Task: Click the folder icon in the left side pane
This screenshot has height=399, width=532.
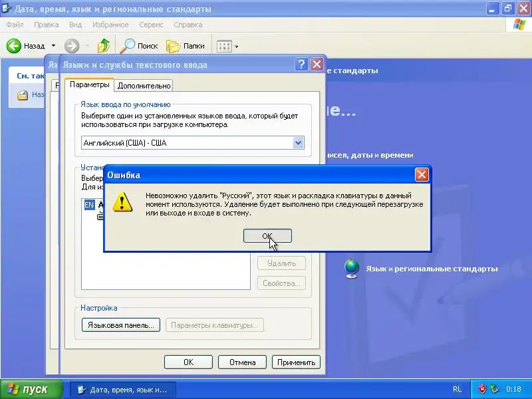Action: [x=23, y=95]
